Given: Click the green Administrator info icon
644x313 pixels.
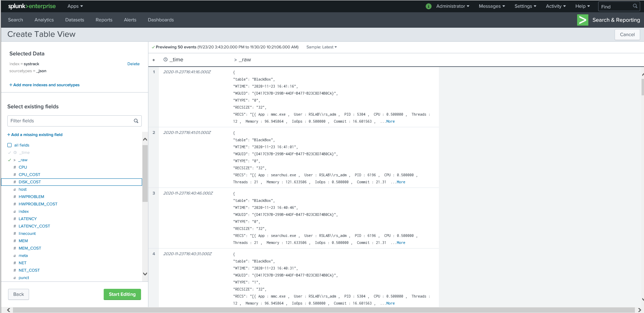Looking at the screenshot, I should pyautogui.click(x=428, y=6).
